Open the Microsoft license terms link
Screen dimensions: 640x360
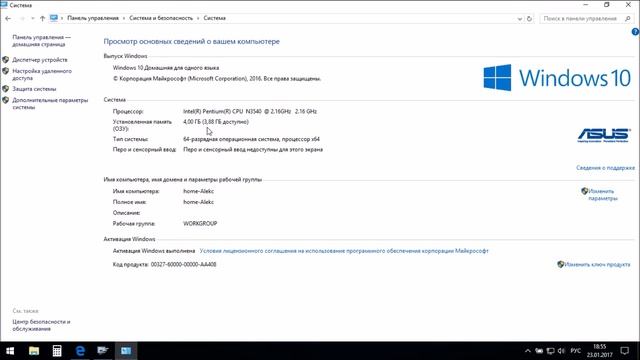344,251
